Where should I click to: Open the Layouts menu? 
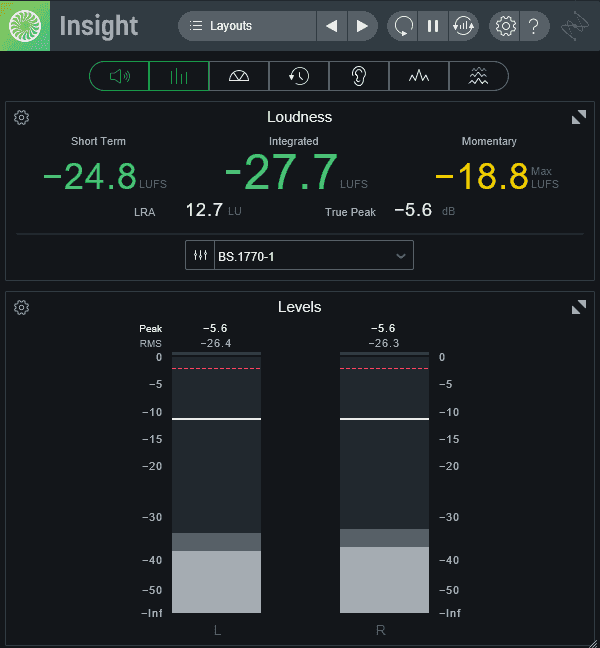click(x=247, y=26)
